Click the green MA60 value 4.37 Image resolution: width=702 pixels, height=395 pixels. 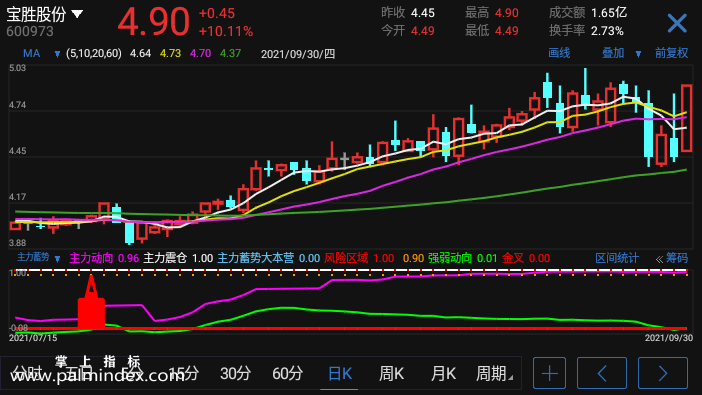point(230,54)
